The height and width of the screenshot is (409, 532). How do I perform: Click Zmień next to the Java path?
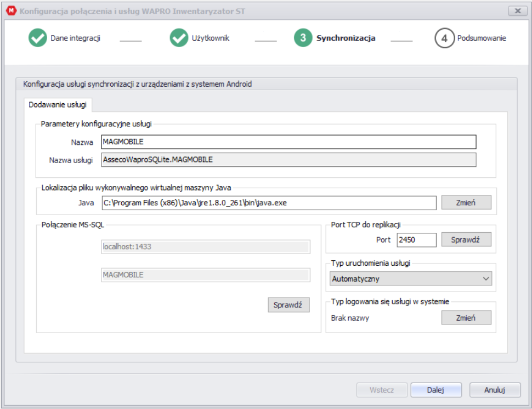[x=466, y=203]
